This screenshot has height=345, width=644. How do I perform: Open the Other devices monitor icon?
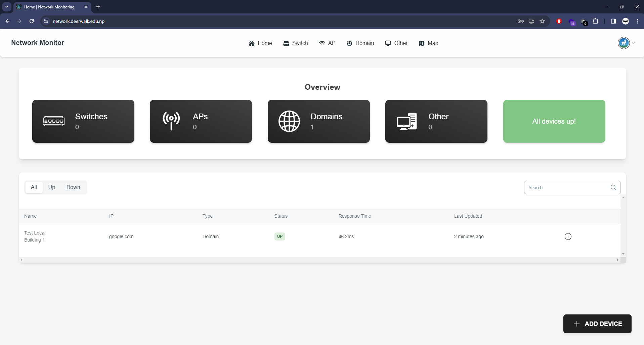click(x=388, y=43)
